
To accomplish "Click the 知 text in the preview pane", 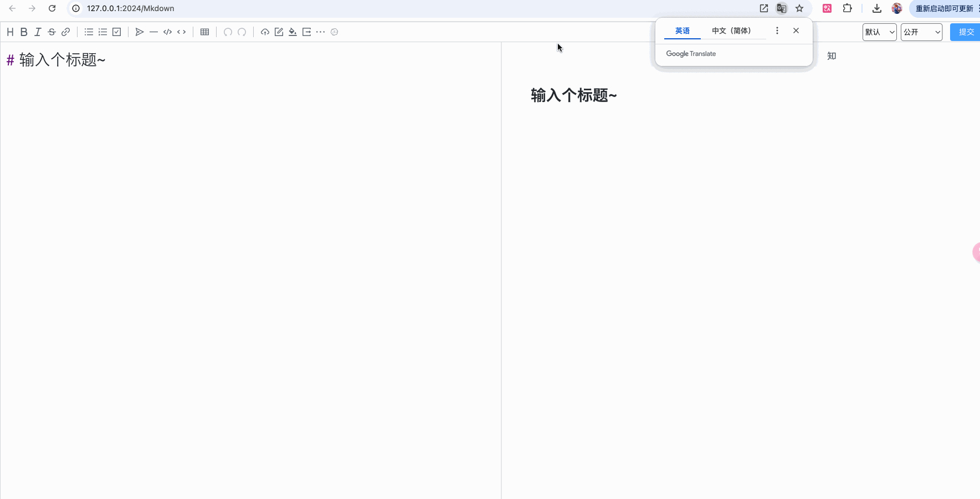I will point(832,56).
